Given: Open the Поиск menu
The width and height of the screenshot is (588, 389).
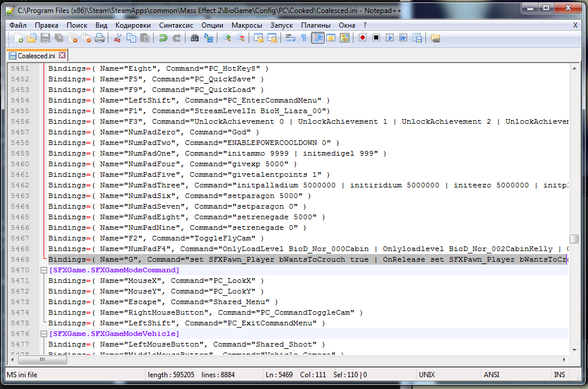Looking at the screenshot, I should (77, 25).
